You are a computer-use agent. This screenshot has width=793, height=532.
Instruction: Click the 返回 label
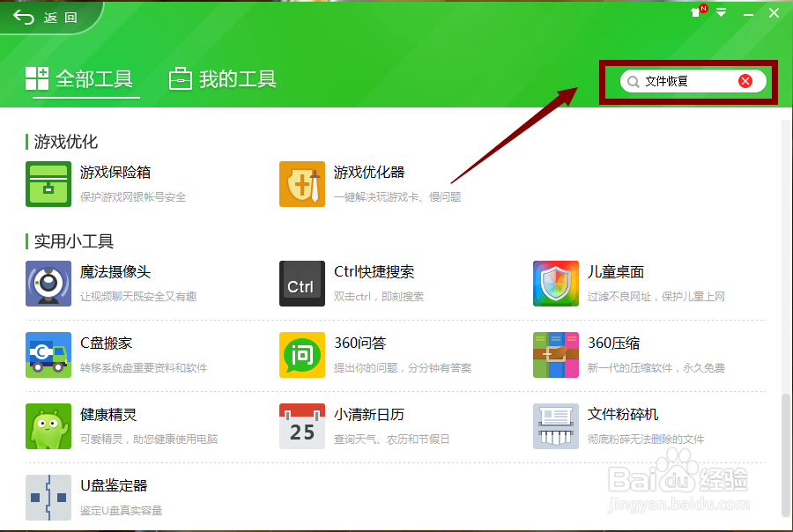coord(60,18)
